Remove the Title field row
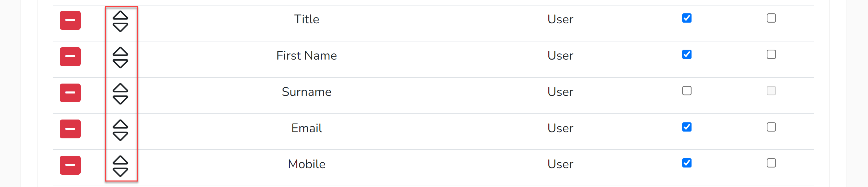The image size is (868, 187). coord(70,20)
